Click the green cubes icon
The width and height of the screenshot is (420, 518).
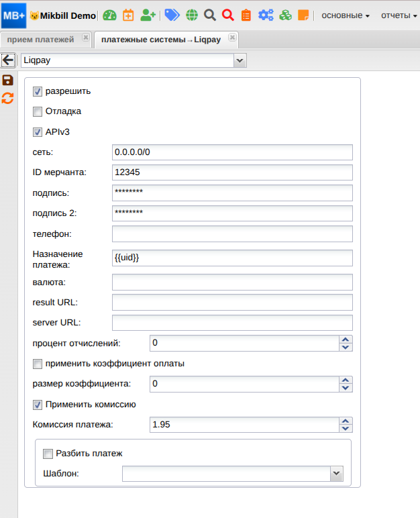[286, 15]
